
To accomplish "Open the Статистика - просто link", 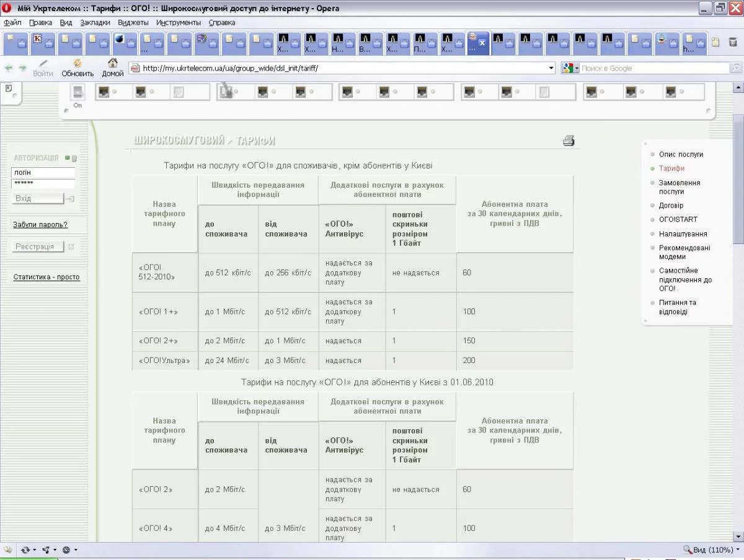I will coord(46,277).
